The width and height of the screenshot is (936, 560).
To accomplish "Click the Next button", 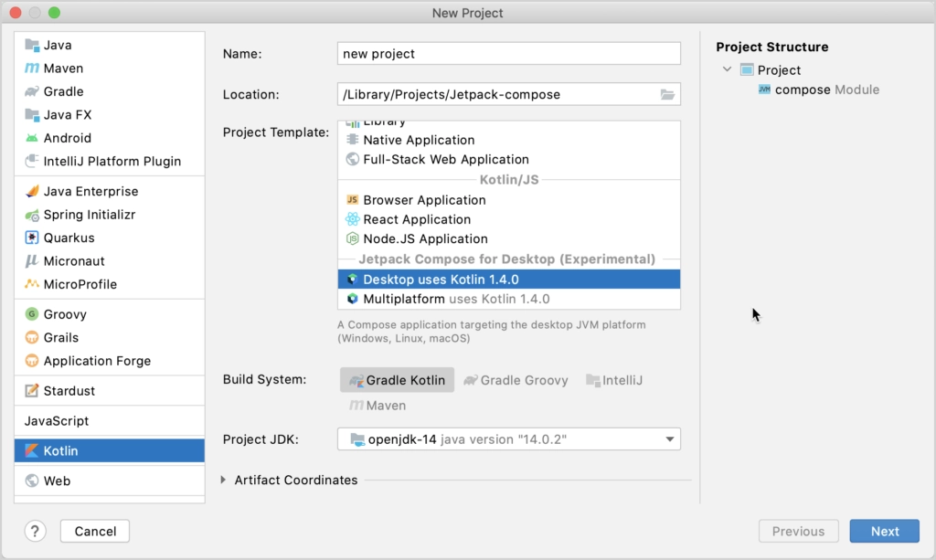I will [x=884, y=531].
